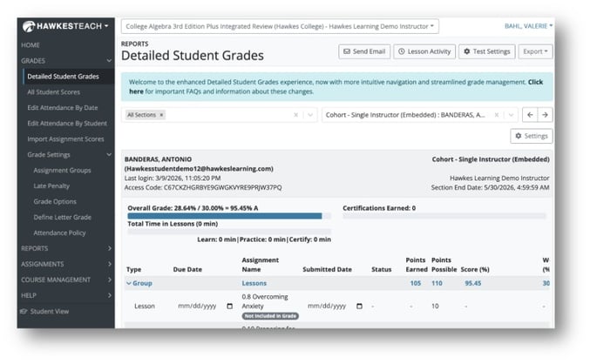Go to next student arrow
This screenshot has width=590, height=364.
point(546,115)
